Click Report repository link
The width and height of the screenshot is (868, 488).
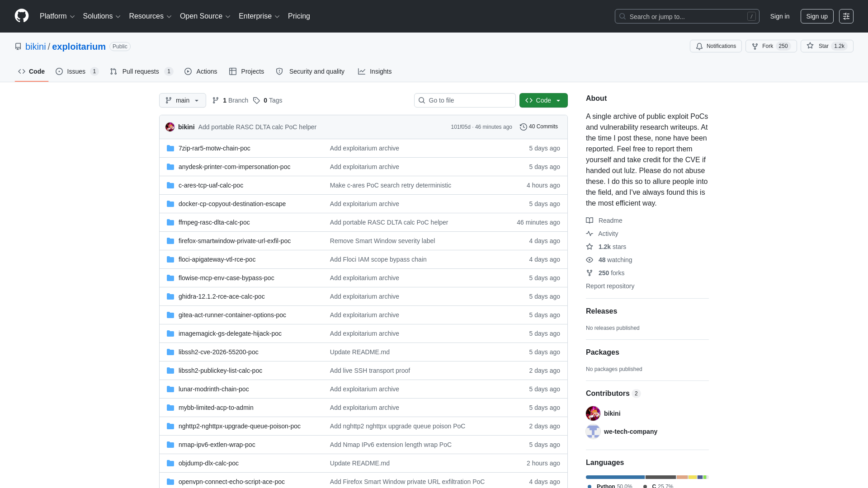610,286
